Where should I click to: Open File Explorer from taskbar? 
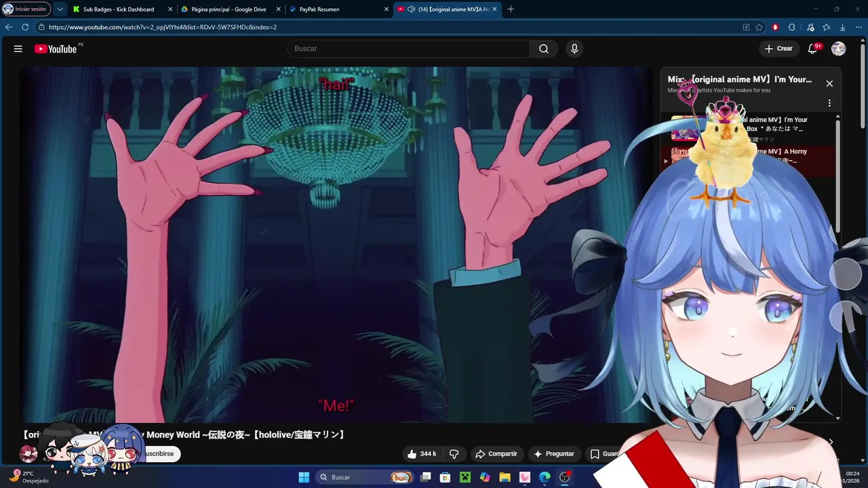(505, 477)
